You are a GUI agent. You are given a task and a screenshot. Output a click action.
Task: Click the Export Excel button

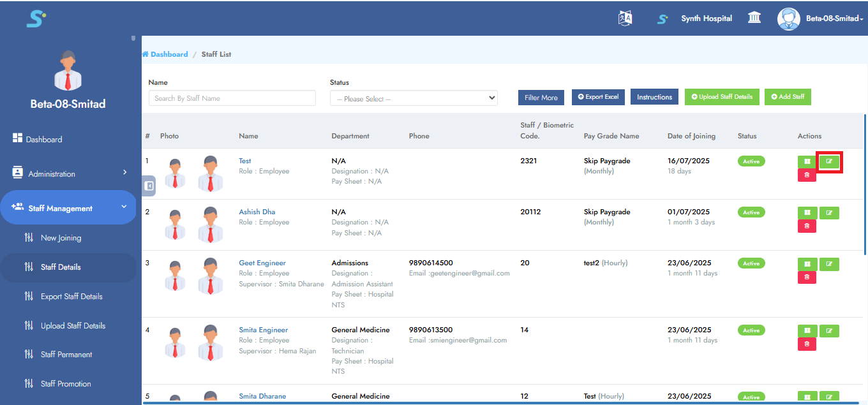pos(598,97)
